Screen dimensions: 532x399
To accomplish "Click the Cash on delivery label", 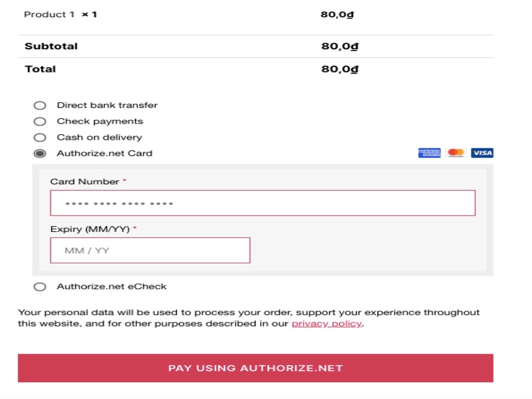I will click(99, 138).
